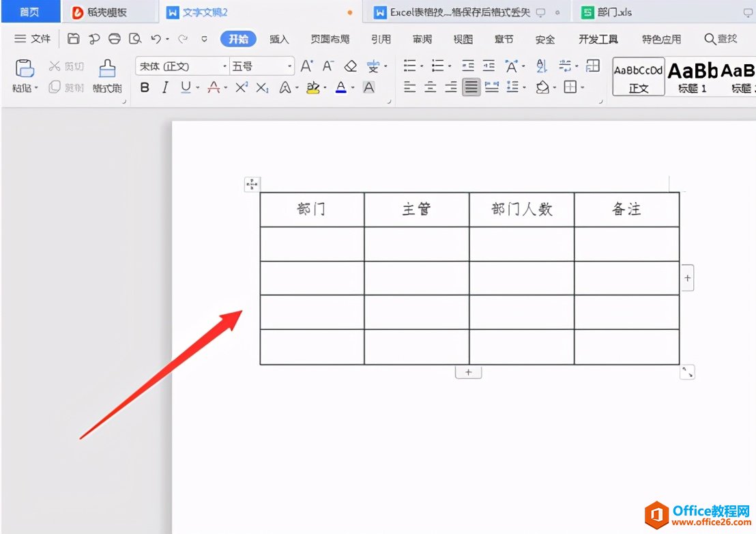Switch to the 页面布局 ribbon tab
The image size is (756, 534).
tap(330, 39)
